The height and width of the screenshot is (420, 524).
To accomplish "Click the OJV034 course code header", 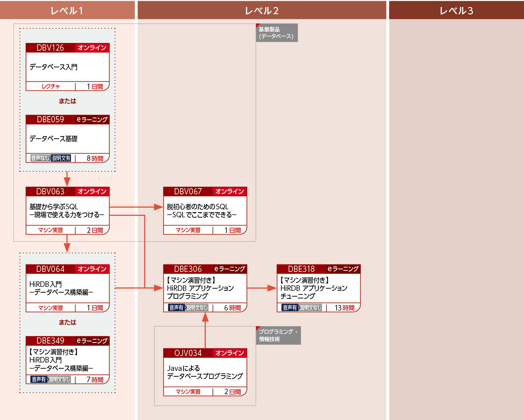I will click(x=188, y=353).
